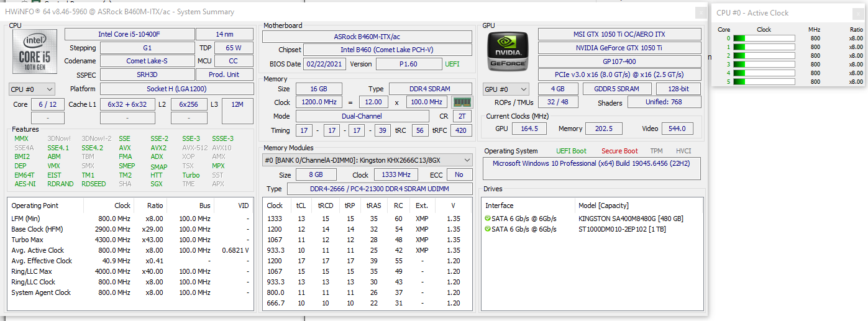
Task: Open the GPU #0 selector dropdown
Action: tap(506, 89)
